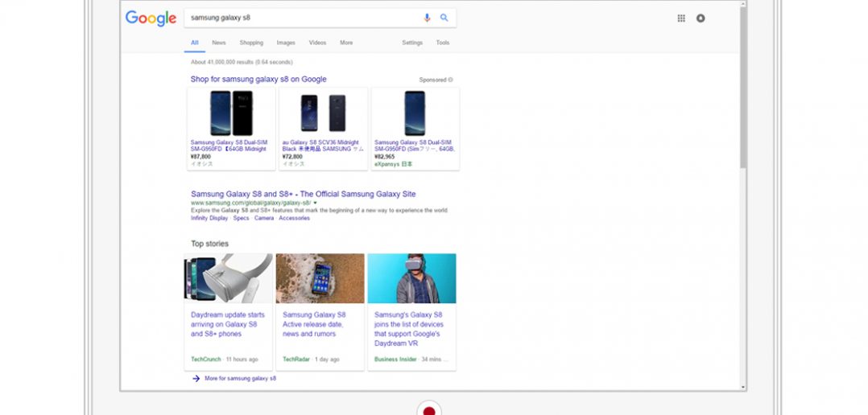Screen dimensions: 868x415
Task: Switch to the News tab
Action: point(219,43)
